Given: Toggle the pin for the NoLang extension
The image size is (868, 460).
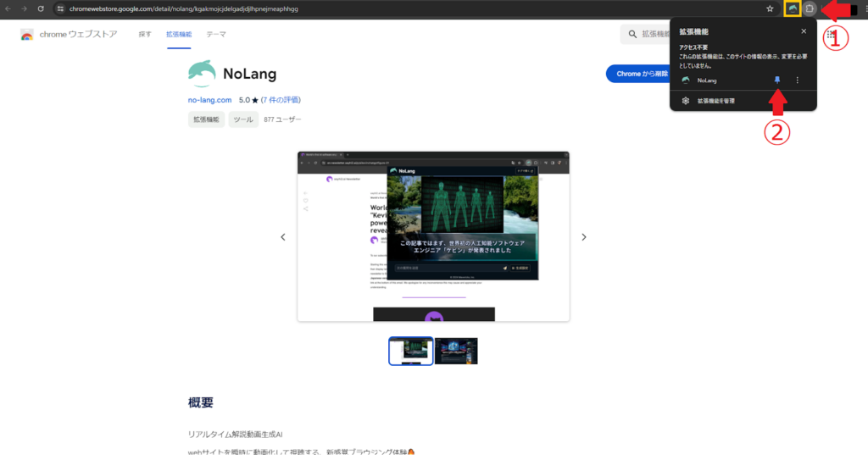Looking at the screenshot, I should (777, 80).
